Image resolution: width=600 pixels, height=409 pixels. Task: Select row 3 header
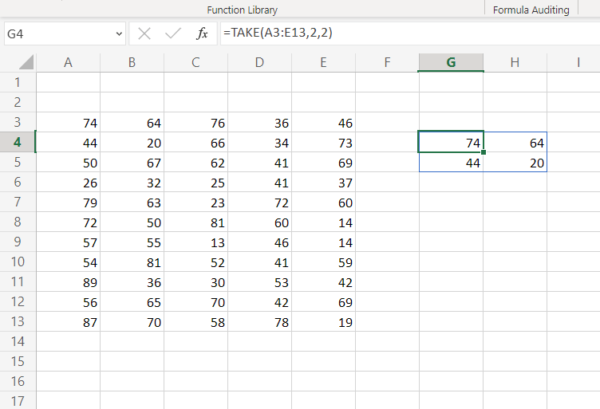[18, 122]
